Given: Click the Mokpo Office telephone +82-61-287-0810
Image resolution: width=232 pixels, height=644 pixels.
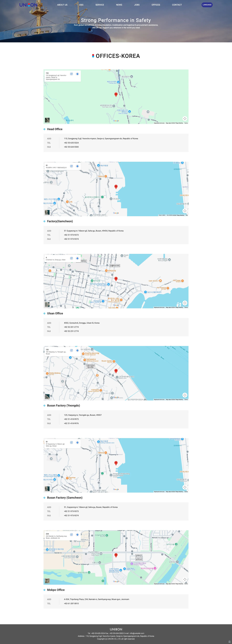Looking at the screenshot, I should point(71,603).
